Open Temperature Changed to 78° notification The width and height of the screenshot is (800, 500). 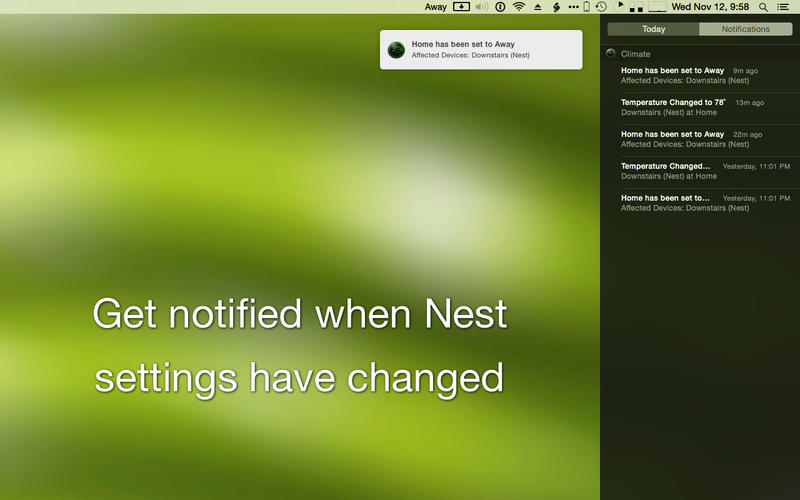coord(700,107)
